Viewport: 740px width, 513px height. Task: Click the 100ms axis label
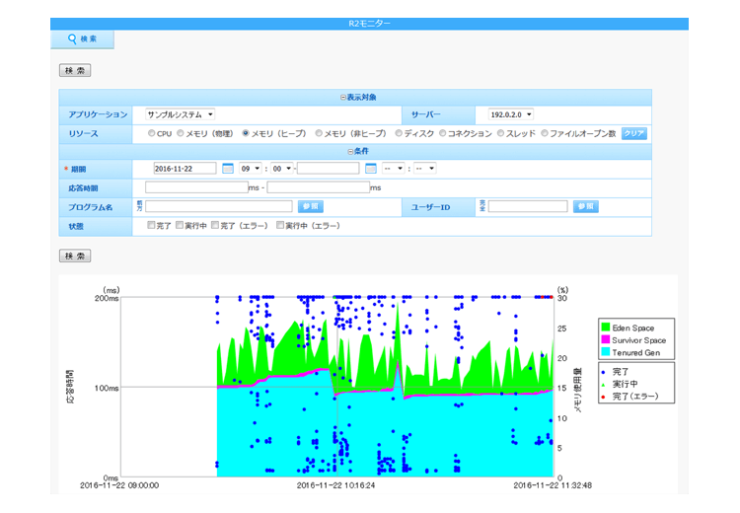pyautogui.click(x=107, y=388)
